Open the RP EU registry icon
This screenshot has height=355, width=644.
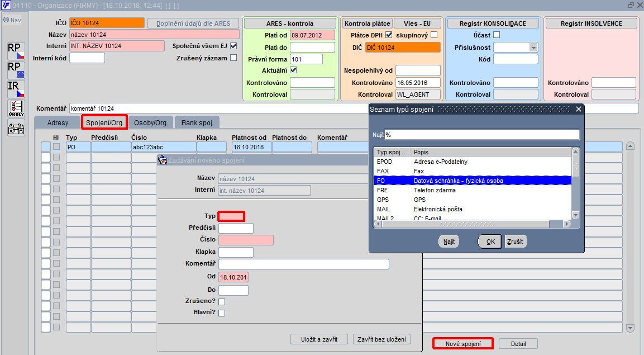[16, 70]
